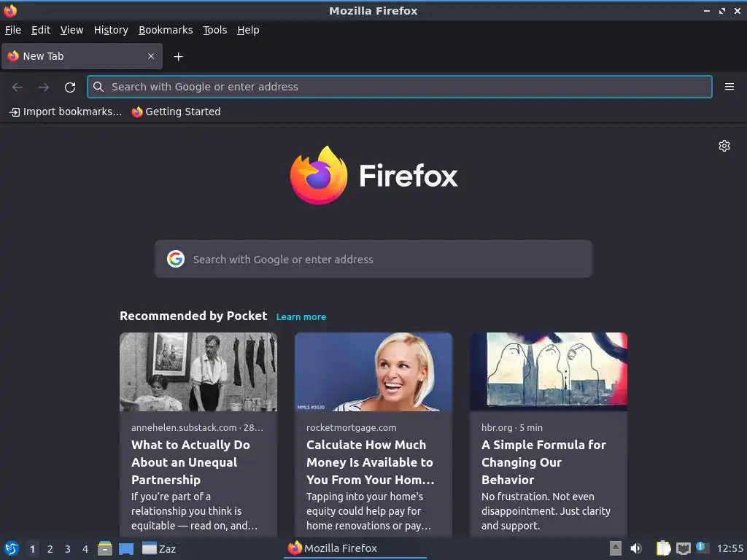Switch to workspace 3
Viewport: 747px width, 560px height.
68,549
